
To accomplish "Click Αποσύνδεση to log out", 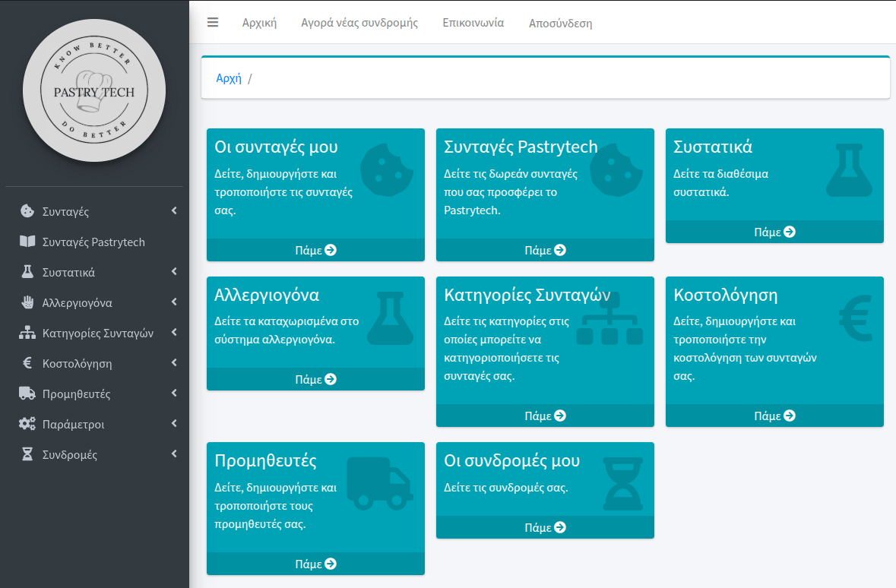I will pyautogui.click(x=561, y=24).
